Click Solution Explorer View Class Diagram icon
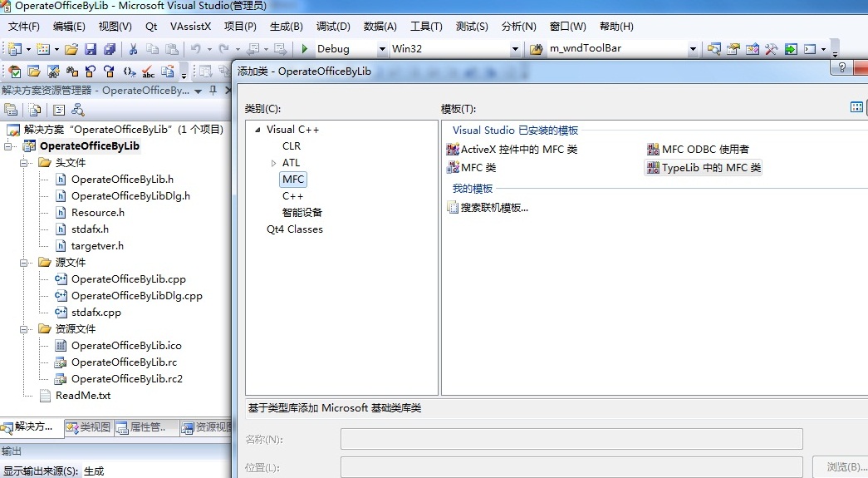The width and height of the screenshot is (868, 478). click(78, 110)
